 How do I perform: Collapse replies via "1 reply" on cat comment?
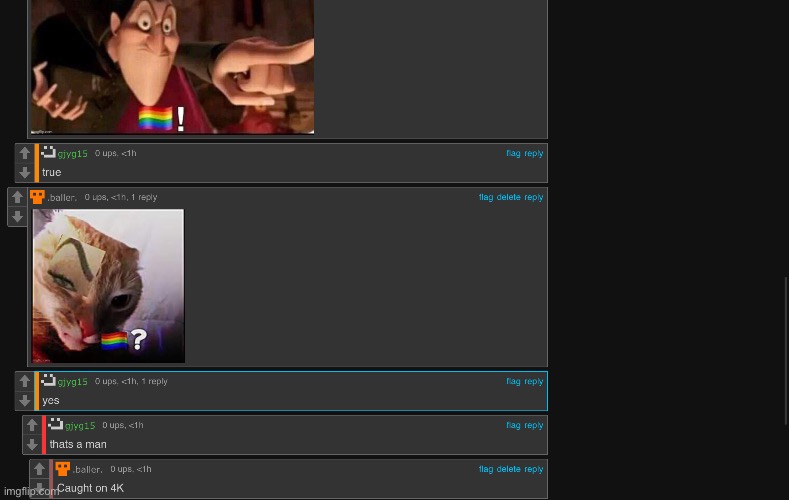tap(144, 198)
